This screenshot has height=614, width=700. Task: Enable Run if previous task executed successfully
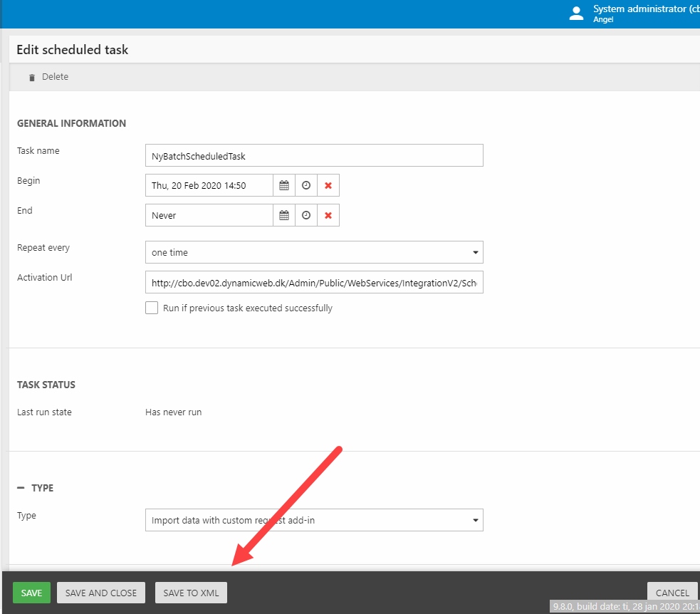(x=152, y=308)
